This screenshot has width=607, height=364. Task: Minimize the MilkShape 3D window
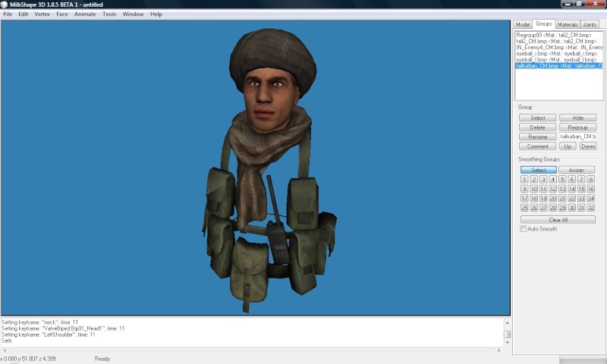[x=568, y=4]
